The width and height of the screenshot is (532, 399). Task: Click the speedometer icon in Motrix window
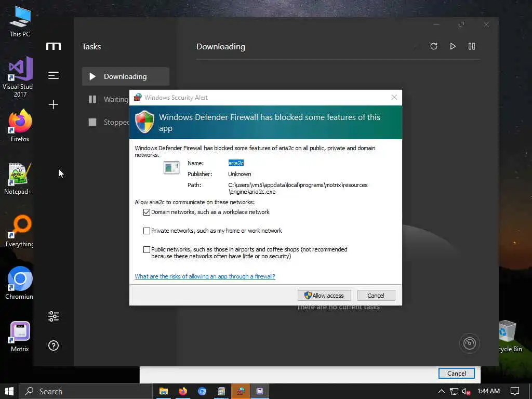pos(470,343)
